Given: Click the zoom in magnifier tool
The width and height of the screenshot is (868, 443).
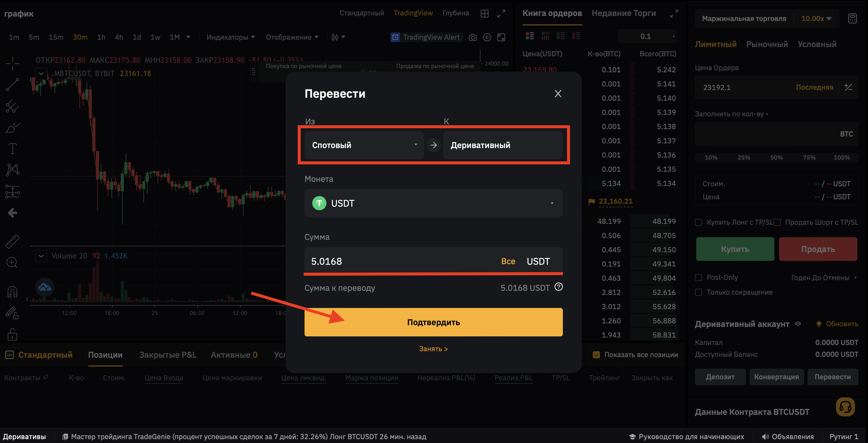Looking at the screenshot, I should click(x=12, y=262).
